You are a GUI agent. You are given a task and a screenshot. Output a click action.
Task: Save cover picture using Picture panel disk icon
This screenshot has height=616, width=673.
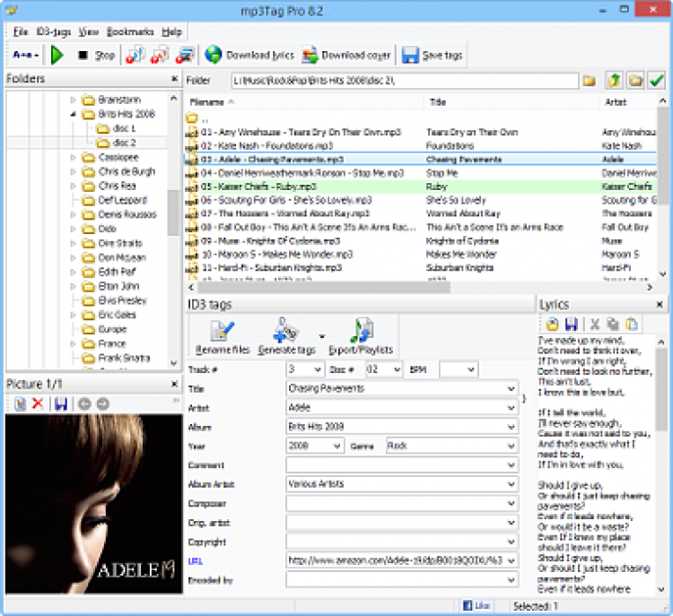[60, 403]
